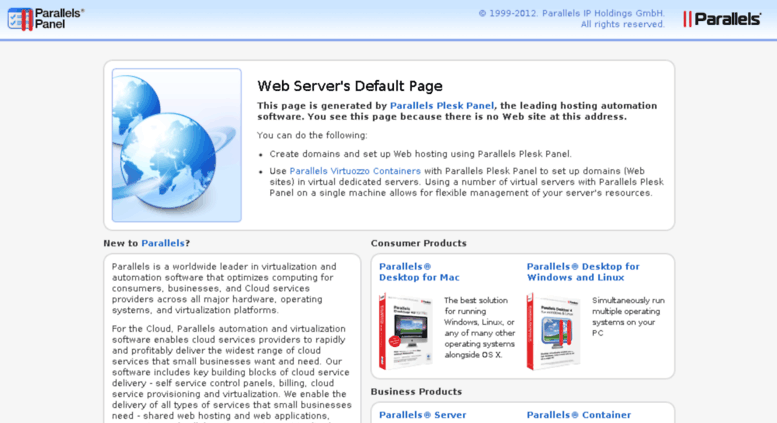Open the Parallels Virtuozzo Containers link
Viewport: 777px width, 423px height.
pyautogui.click(x=355, y=171)
